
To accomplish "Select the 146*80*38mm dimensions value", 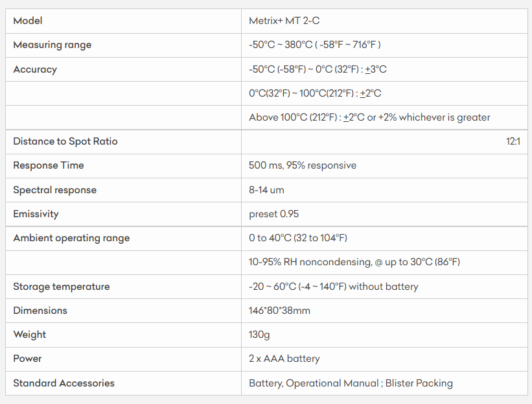I will (x=279, y=311).
